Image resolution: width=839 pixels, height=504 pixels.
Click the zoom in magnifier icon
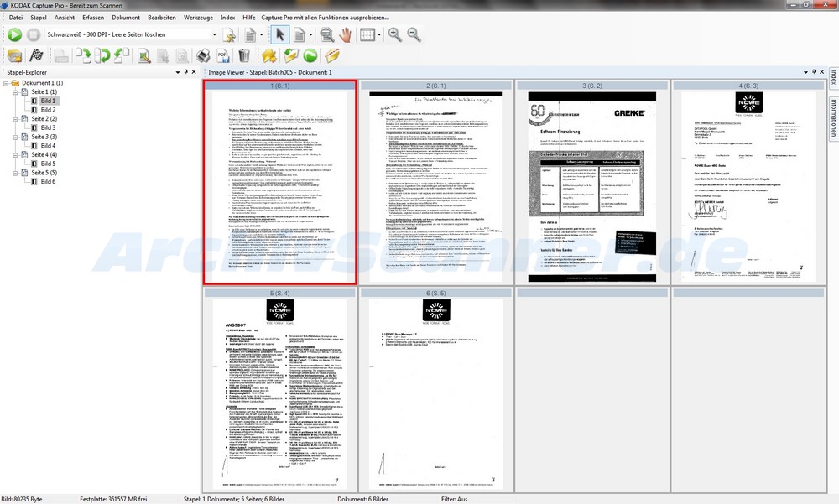395,34
